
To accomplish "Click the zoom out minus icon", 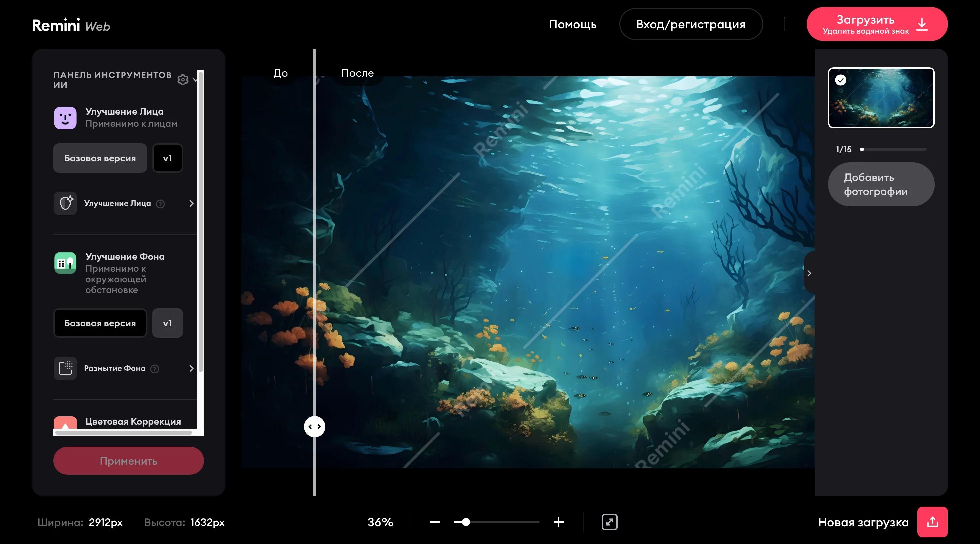I will tap(434, 522).
